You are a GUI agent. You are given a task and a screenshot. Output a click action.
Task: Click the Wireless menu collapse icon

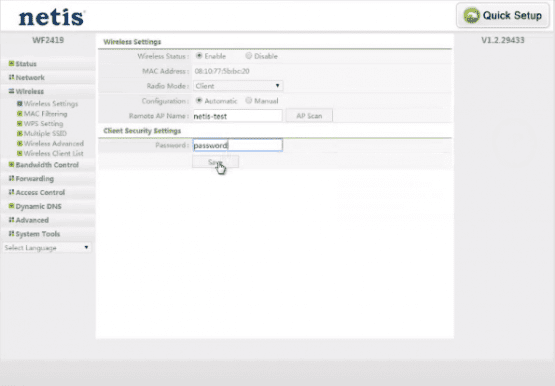[11, 91]
